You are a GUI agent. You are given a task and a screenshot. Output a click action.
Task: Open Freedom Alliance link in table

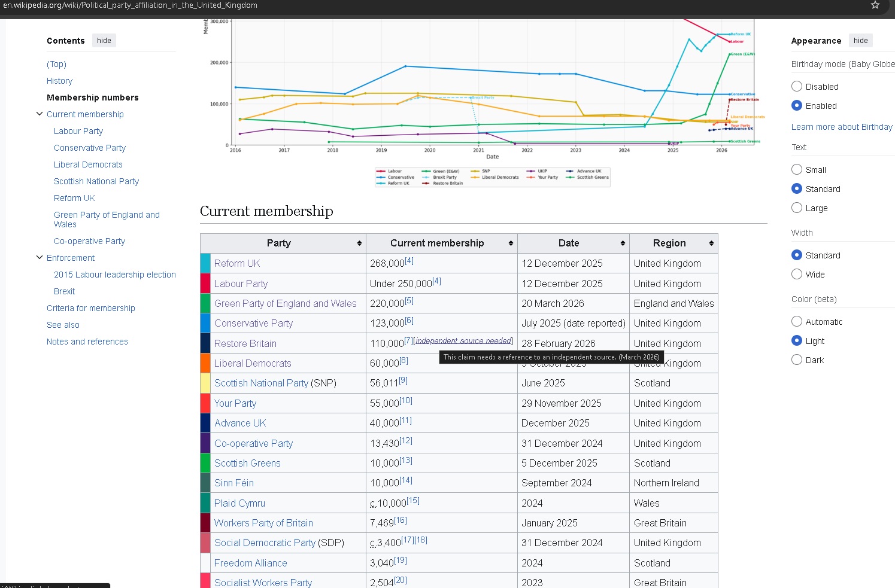(251, 563)
